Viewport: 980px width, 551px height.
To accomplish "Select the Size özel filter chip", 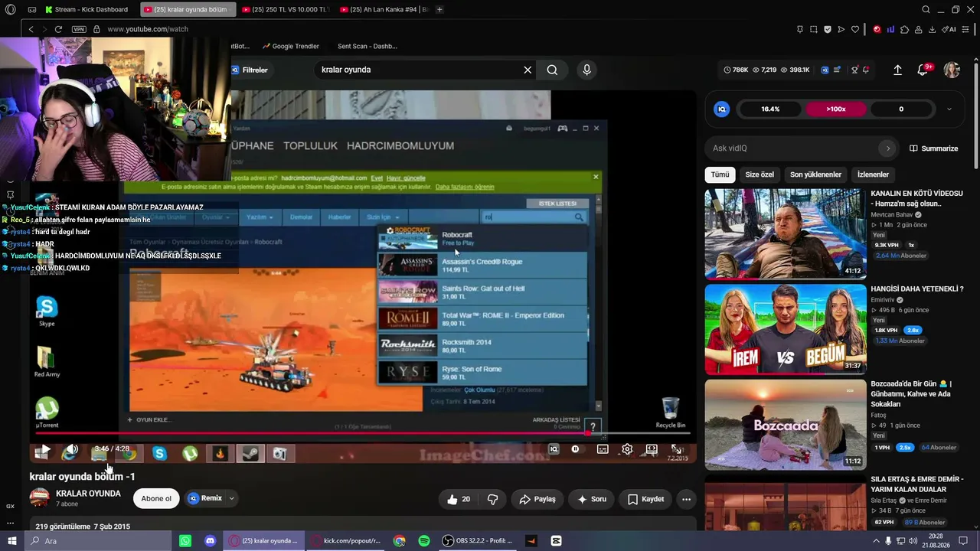I will pos(759,174).
